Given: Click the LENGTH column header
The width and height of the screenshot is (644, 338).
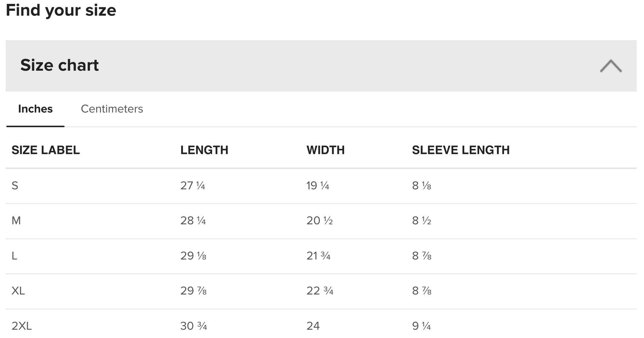Looking at the screenshot, I should click(204, 150).
